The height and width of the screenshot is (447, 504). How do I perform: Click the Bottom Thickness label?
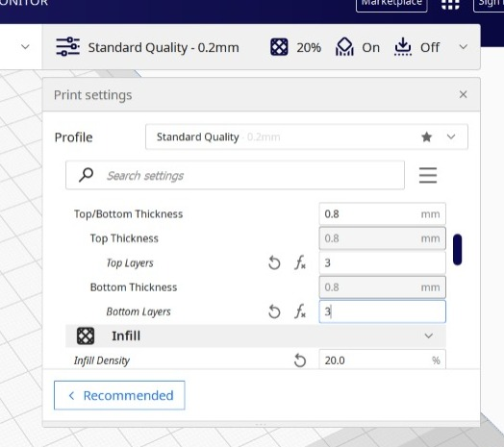(x=134, y=287)
